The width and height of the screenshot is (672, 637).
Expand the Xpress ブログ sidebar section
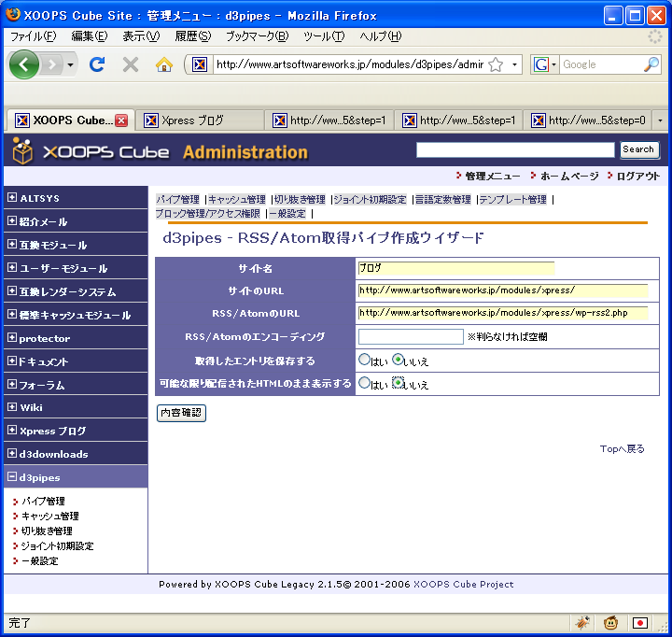(x=11, y=431)
